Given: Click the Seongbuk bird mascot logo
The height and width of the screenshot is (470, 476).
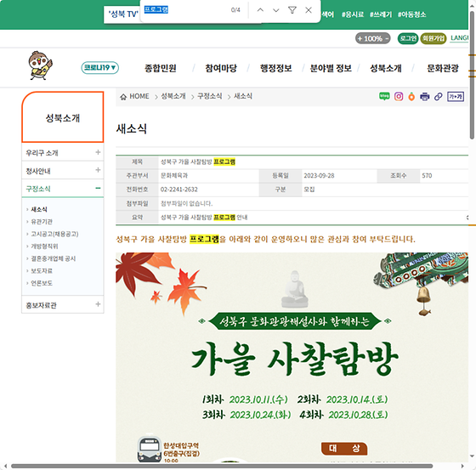Looking at the screenshot, I should click(41, 65).
